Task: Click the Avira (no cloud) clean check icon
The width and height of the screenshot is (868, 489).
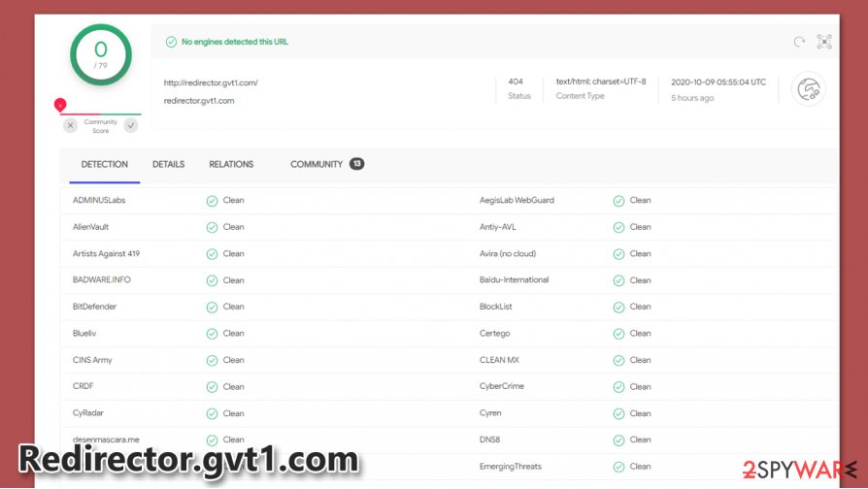Action: pyautogui.click(x=618, y=254)
